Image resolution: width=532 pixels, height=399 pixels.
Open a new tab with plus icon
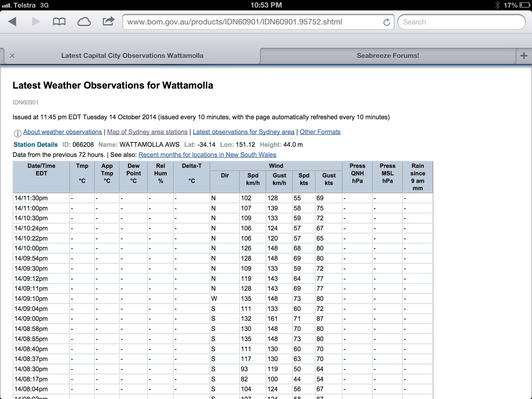tap(524, 56)
